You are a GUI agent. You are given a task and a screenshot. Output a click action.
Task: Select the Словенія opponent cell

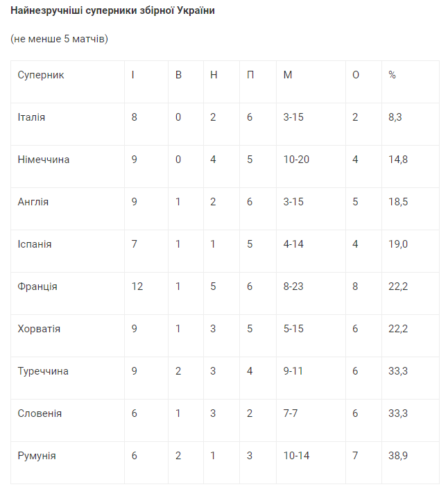pos(40,413)
